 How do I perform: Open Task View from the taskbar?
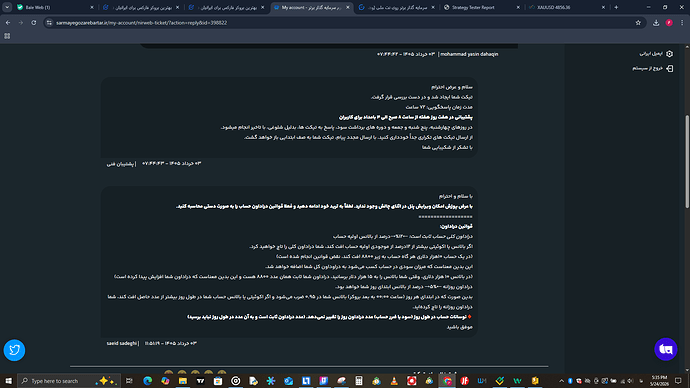coord(129,381)
